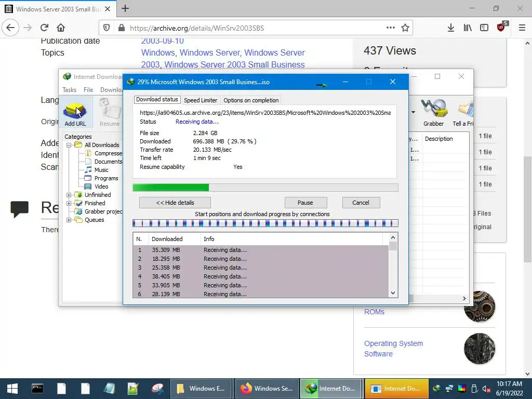This screenshot has height=399, width=532.
Task: Switch to Windows Explorer taskbar button
Action: click(201, 389)
